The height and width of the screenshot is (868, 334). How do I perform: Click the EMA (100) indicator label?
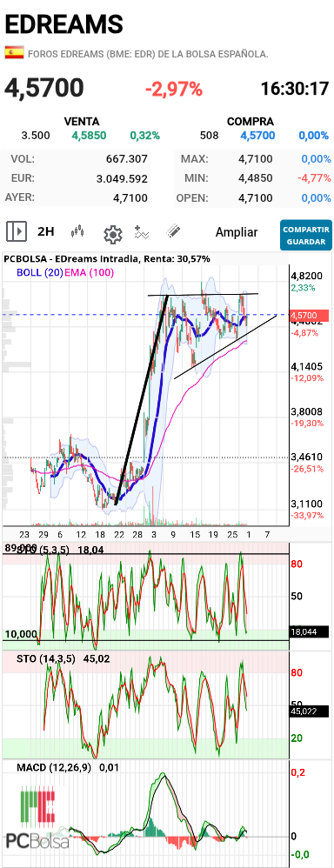(x=90, y=272)
